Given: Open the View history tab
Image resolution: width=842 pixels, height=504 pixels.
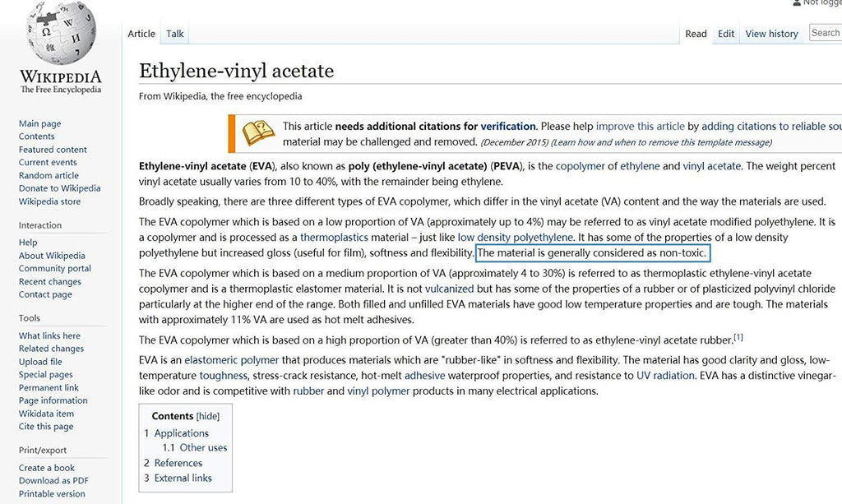Looking at the screenshot, I should [771, 34].
